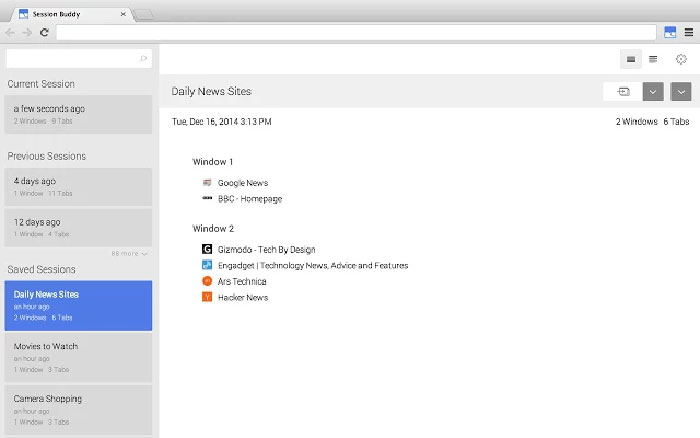The height and width of the screenshot is (438, 700).
Task: Open the Camera Shopping saved session
Action: pyautogui.click(x=79, y=408)
